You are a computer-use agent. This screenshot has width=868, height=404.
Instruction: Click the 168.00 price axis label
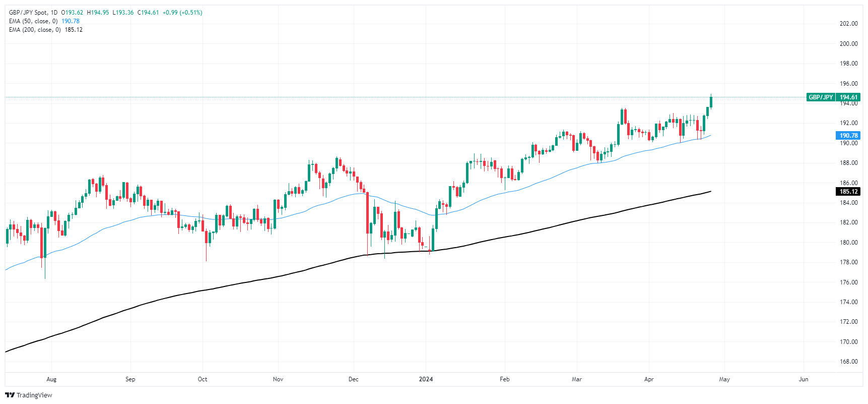coord(848,362)
